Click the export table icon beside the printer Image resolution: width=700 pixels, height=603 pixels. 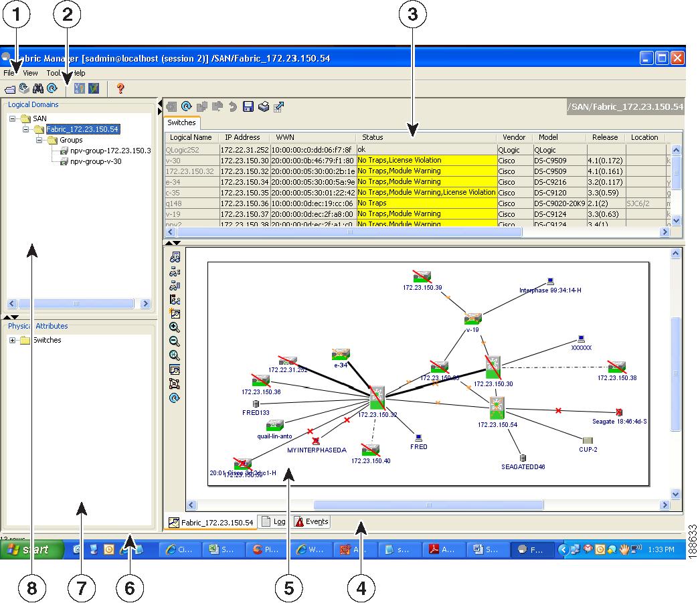click(278, 106)
